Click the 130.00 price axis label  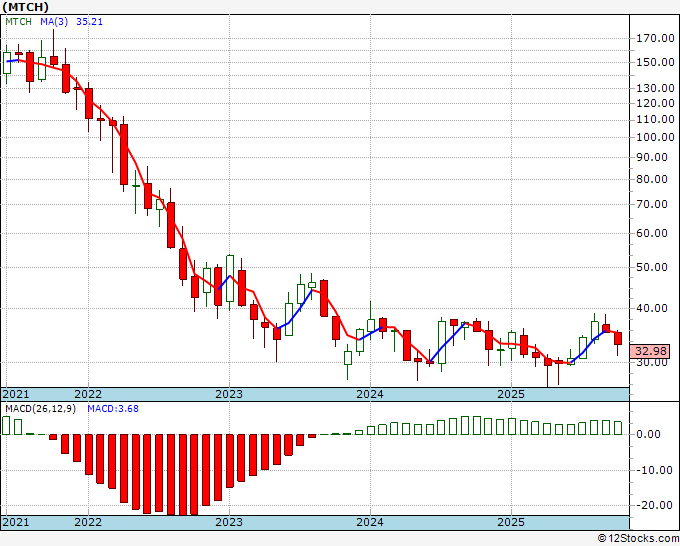click(x=655, y=88)
